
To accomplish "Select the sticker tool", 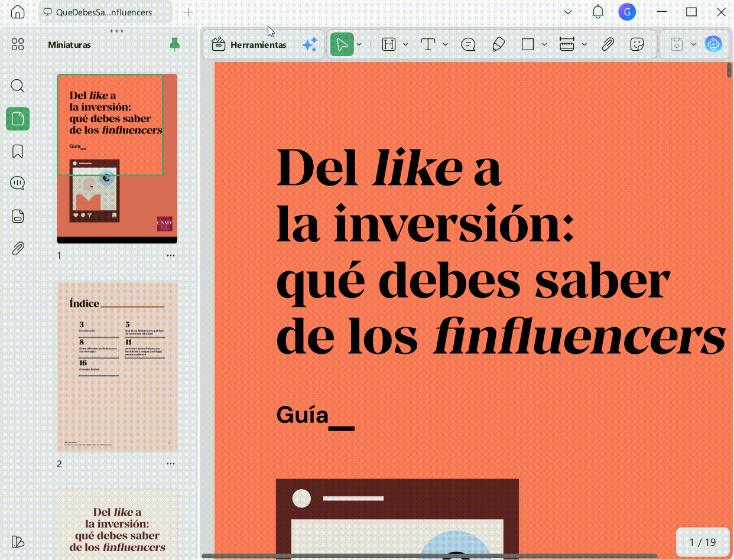I will tap(637, 44).
